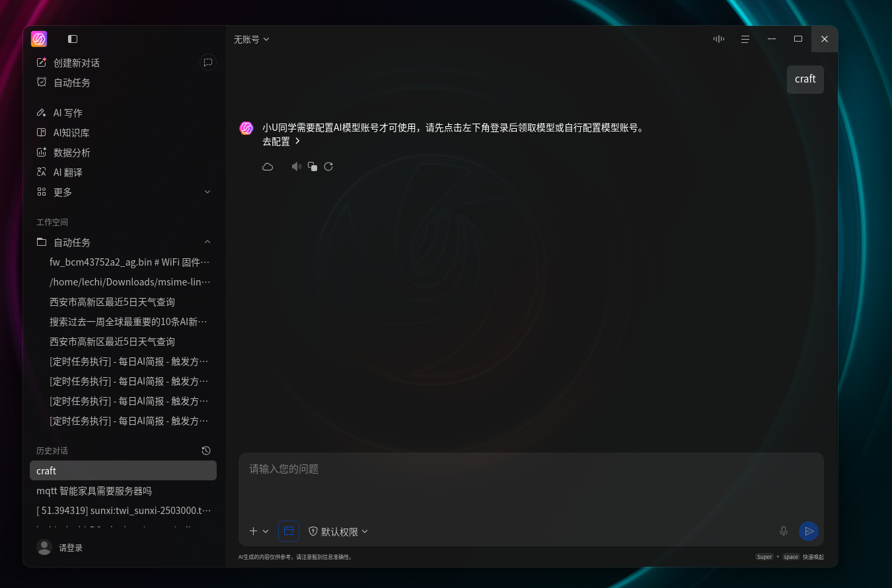This screenshot has width=892, height=588.
Task: Copy the assistant reply
Action: tap(313, 166)
